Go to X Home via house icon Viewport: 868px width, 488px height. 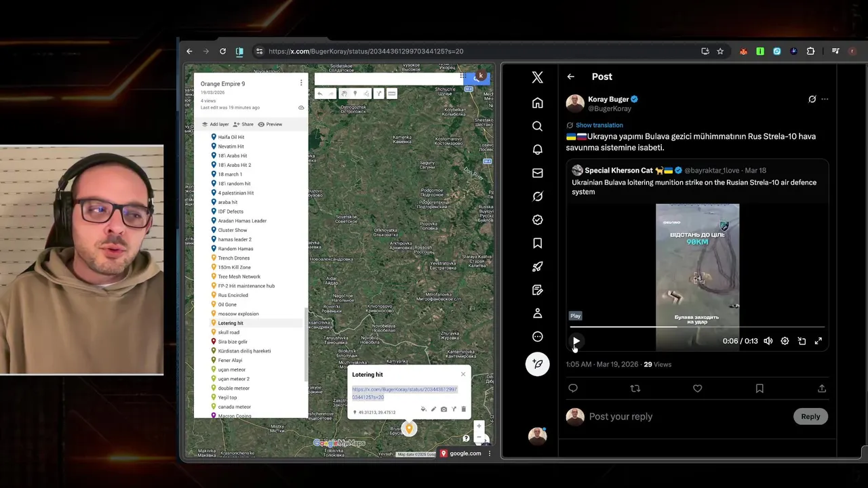(537, 103)
